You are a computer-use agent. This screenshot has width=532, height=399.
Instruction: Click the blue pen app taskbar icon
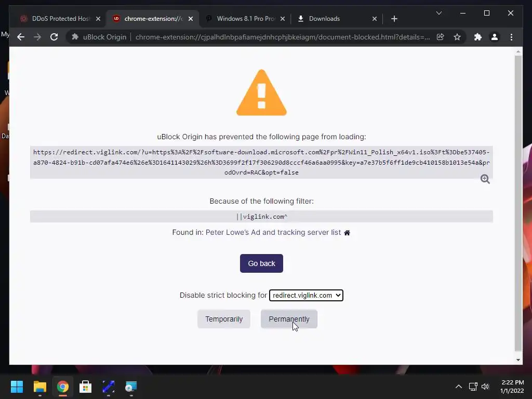[x=108, y=387]
